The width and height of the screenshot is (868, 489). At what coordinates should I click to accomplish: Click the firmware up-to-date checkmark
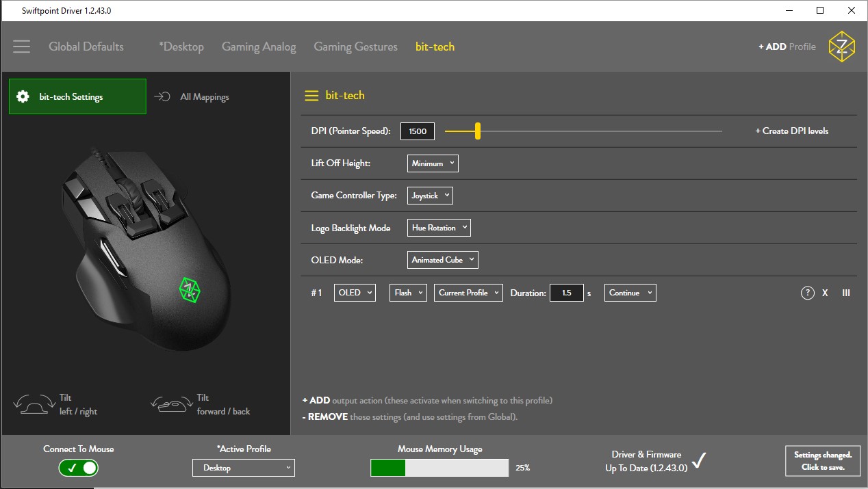point(698,461)
